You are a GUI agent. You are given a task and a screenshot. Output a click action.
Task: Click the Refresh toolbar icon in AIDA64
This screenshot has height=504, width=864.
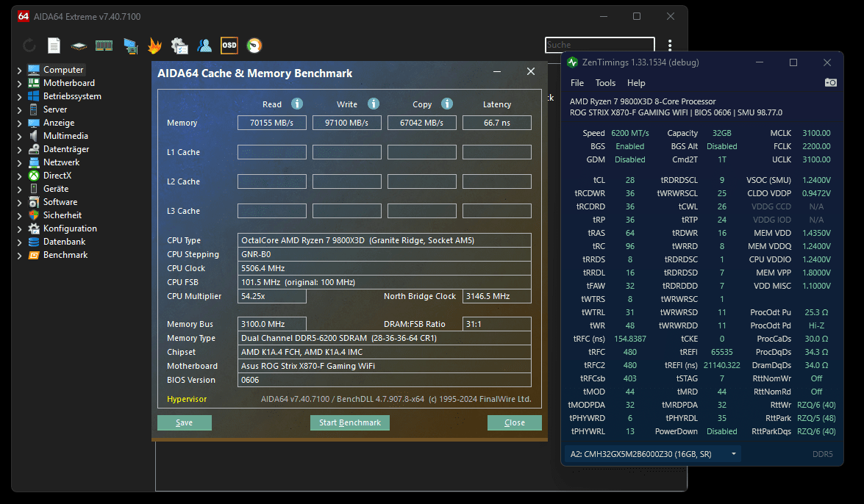click(x=29, y=46)
